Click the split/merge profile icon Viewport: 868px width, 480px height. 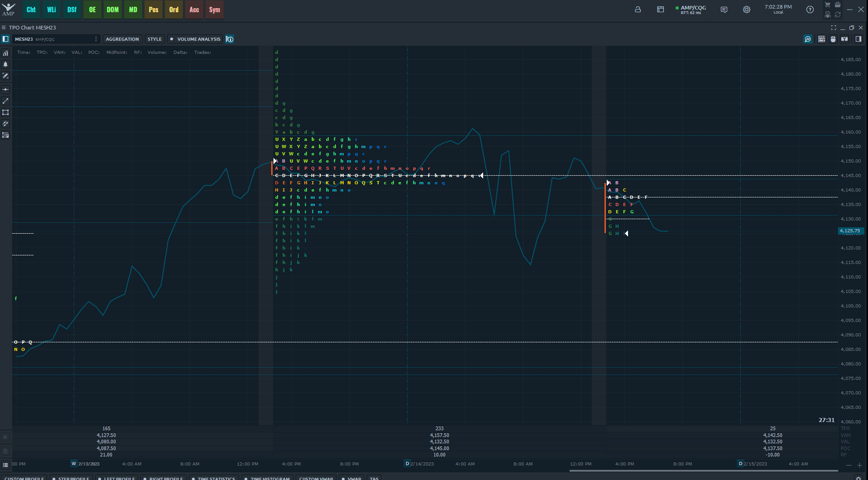click(844, 39)
